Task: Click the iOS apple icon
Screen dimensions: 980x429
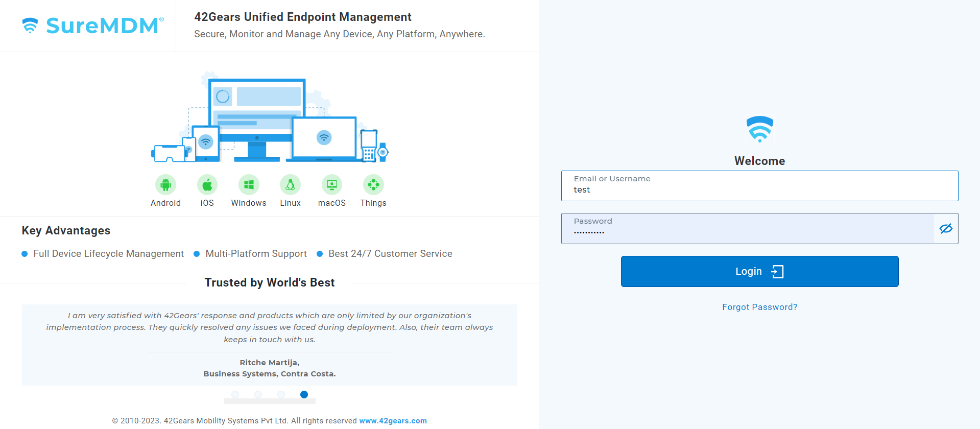Action: click(x=207, y=185)
